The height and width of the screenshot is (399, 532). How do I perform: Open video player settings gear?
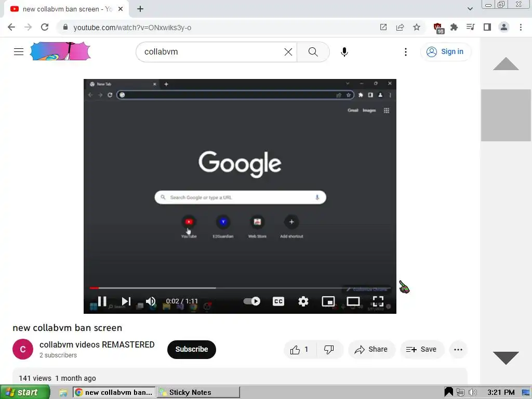[x=303, y=301]
